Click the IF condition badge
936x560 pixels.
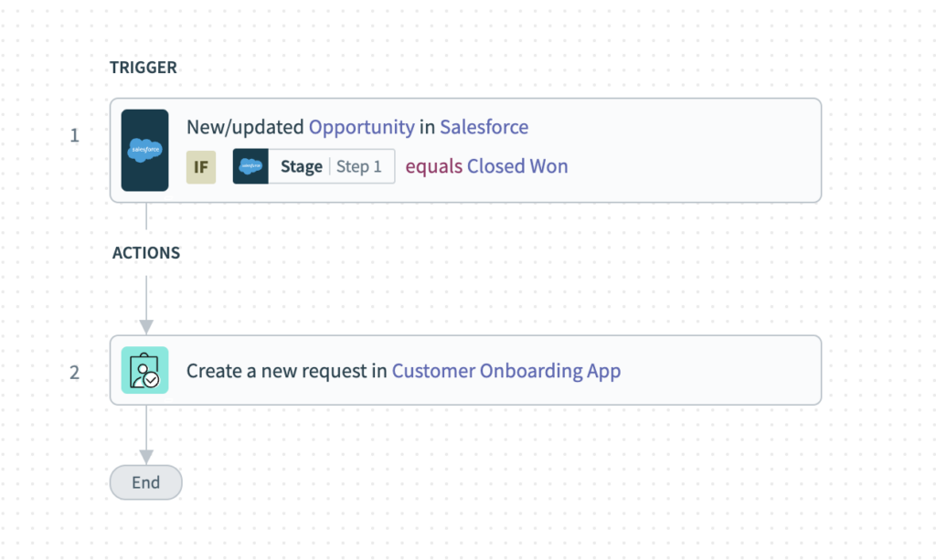click(201, 166)
